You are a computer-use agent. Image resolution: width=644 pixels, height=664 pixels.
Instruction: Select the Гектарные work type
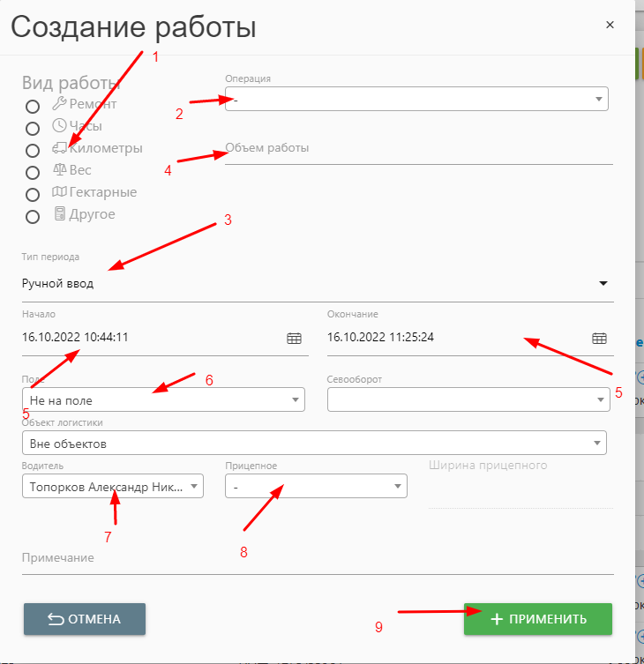33,194
